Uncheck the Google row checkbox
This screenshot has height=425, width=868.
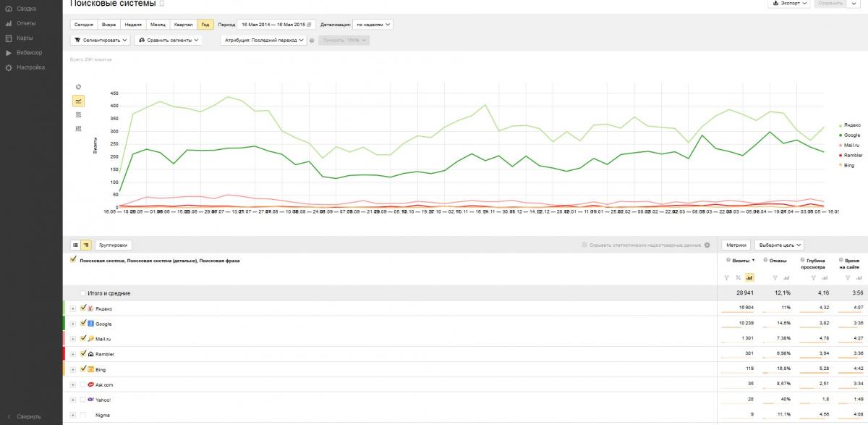(x=83, y=323)
